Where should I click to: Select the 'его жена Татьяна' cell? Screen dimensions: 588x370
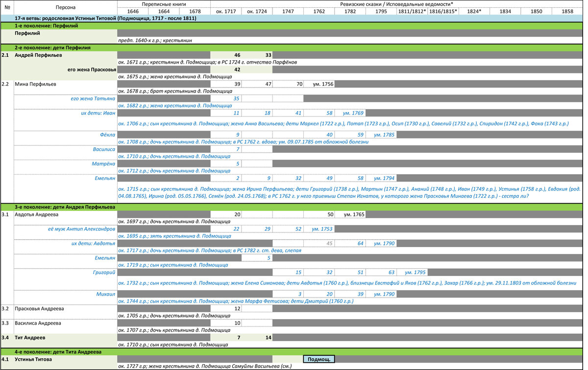click(65, 98)
